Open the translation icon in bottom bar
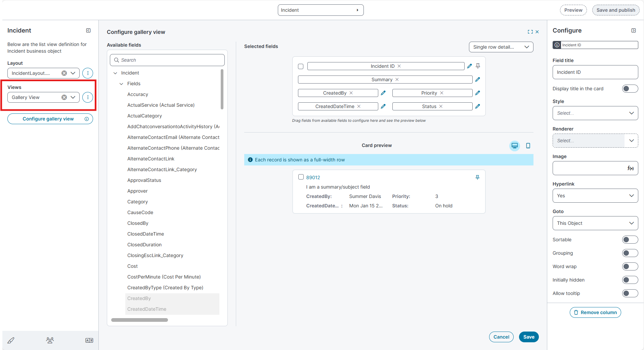 click(x=89, y=340)
